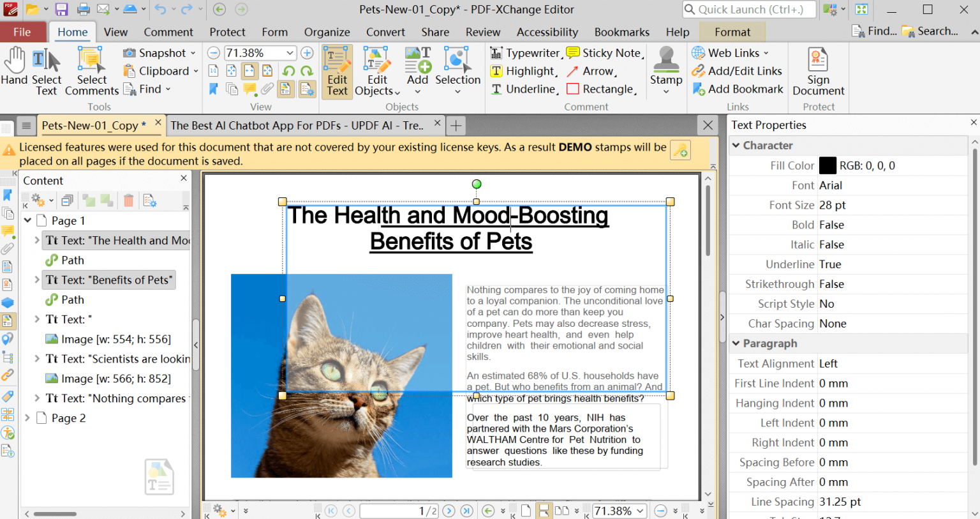
Task: Rotate page clockwise
Action: point(307,71)
